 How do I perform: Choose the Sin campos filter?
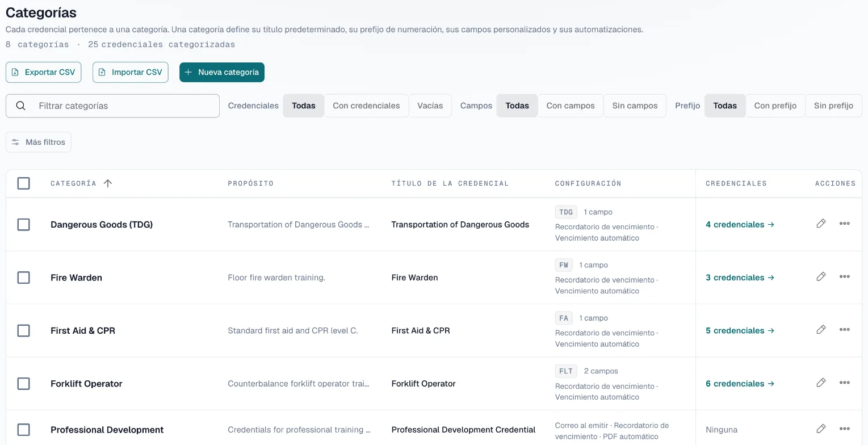(x=635, y=106)
